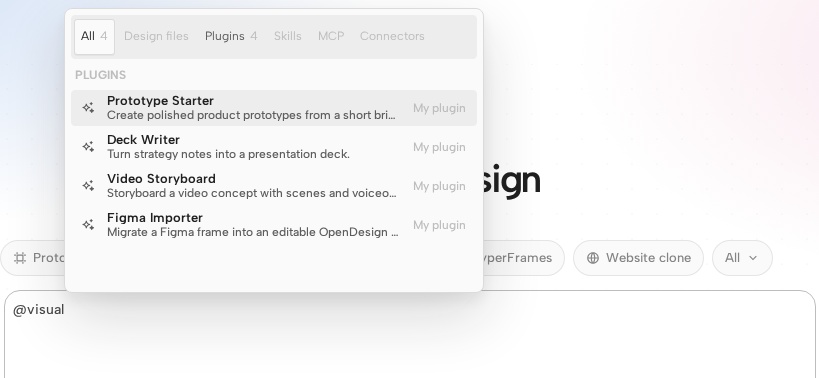This screenshot has height=378, width=819.
Task: Click the sparkle icon beside Prototype Starter
Action: click(x=88, y=108)
